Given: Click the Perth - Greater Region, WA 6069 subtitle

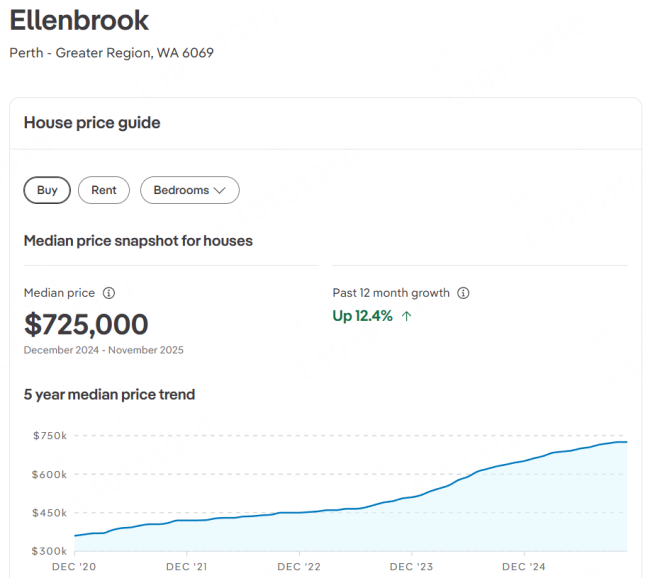Looking at the screenshot, I should [x=111, y=52].
